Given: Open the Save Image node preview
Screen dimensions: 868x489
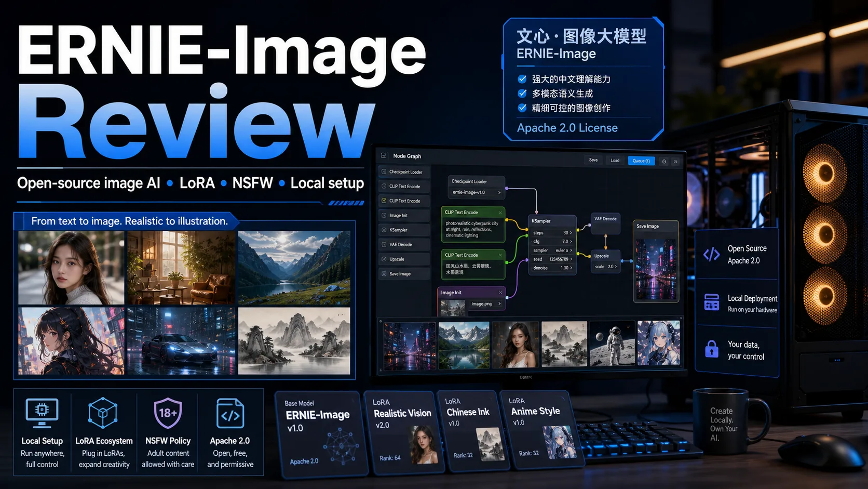Looking at the screenshot, I should coord(656,269).
